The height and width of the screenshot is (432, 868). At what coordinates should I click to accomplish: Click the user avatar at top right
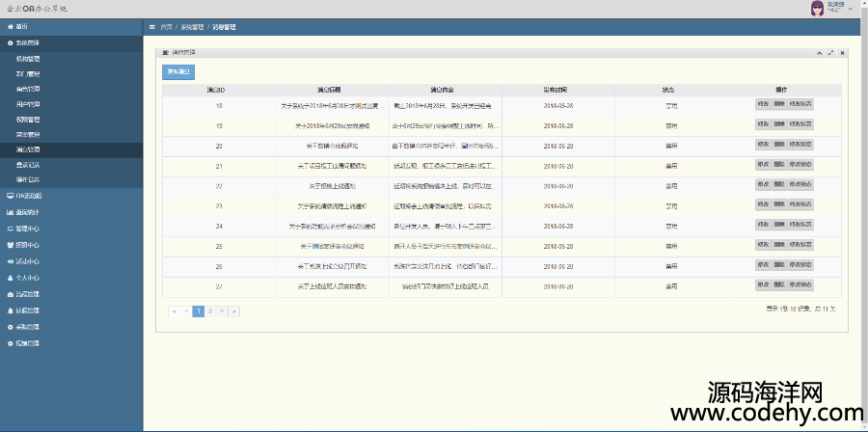817,9
